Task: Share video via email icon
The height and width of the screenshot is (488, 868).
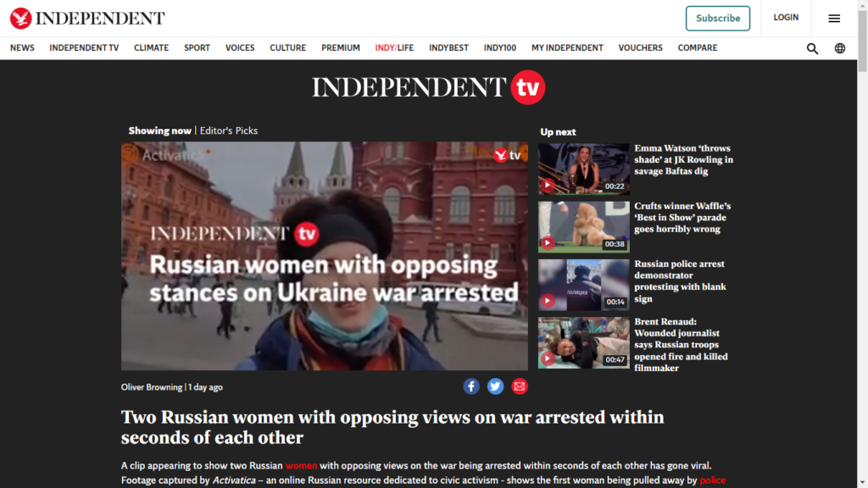Action: point(520,386)
